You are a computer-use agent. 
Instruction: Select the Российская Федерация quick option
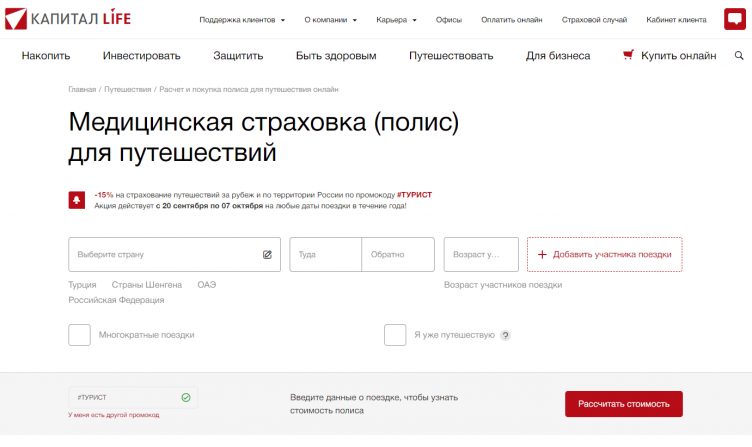(116, 300)
